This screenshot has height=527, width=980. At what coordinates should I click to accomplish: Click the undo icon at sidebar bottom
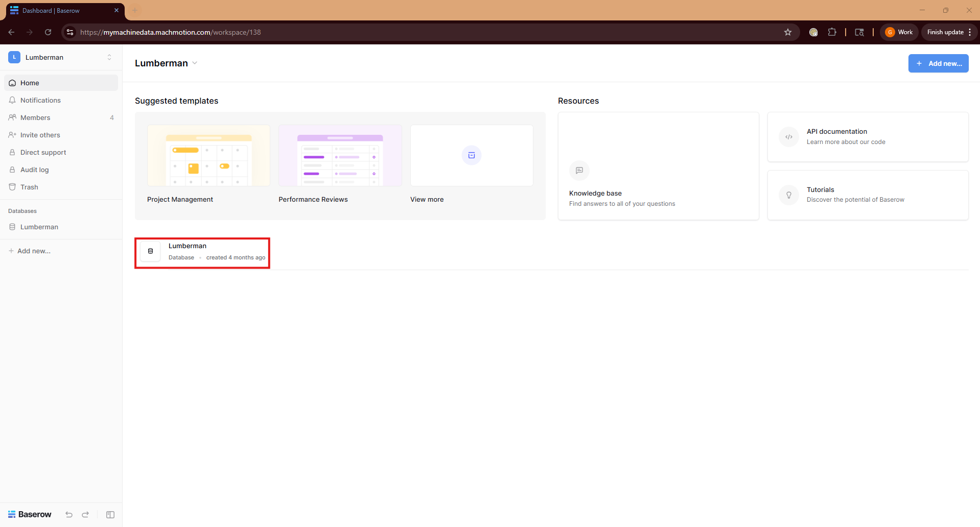pyautogui.click(x=69, y=515)
